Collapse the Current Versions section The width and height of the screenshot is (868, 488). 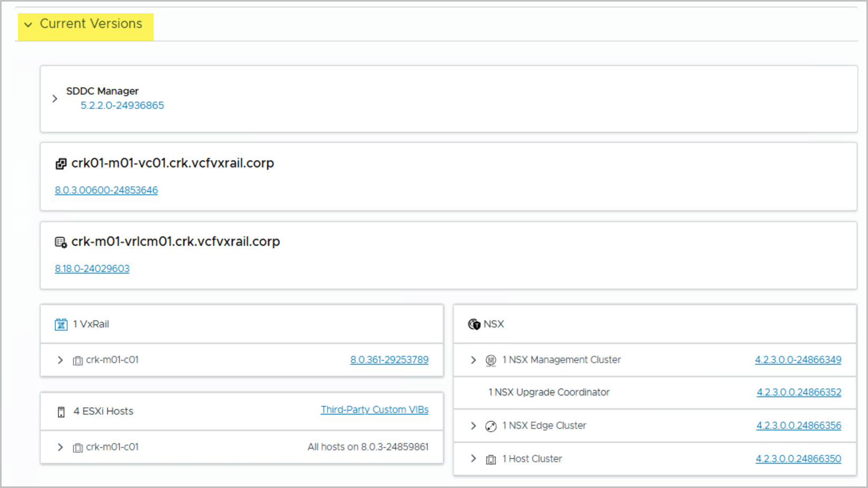(x=28, y=25)
